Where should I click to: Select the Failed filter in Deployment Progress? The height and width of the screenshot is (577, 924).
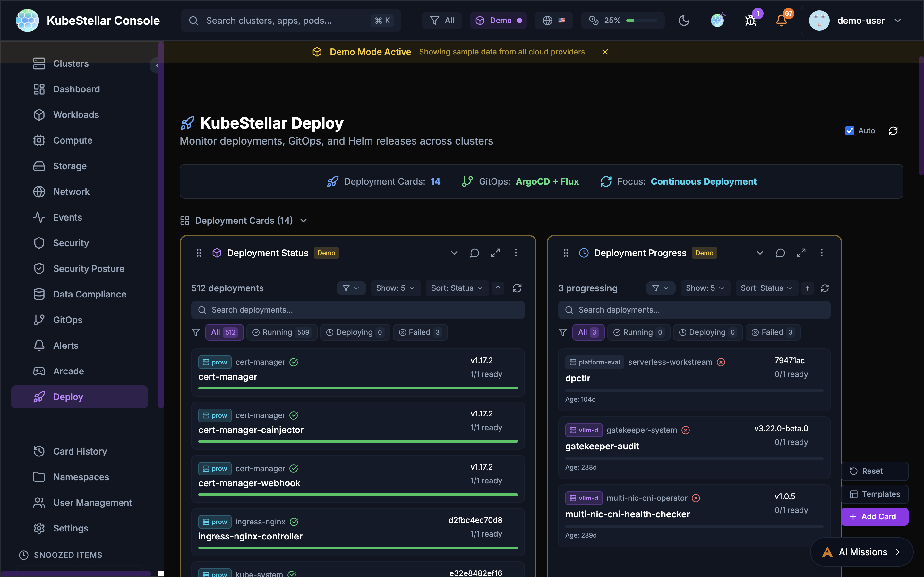[773, 332]
